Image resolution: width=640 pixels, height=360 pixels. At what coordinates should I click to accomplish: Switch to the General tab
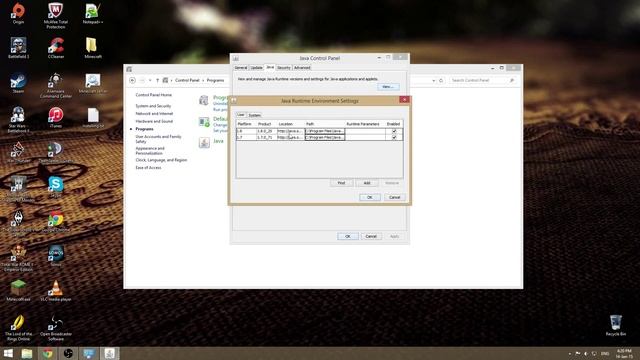click(241, 68)
